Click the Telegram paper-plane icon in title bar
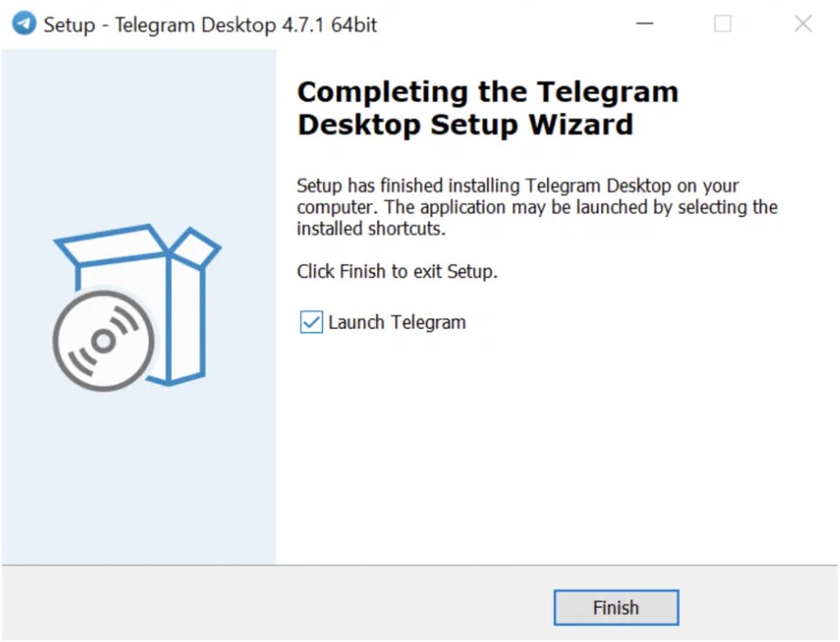Screen dimensions: 840x642 click(x=24, y=24)
